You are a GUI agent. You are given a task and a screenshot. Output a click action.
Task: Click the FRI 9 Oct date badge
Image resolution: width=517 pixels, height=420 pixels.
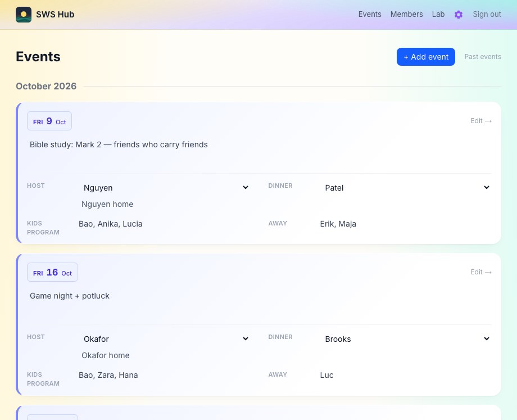point(49,121)
